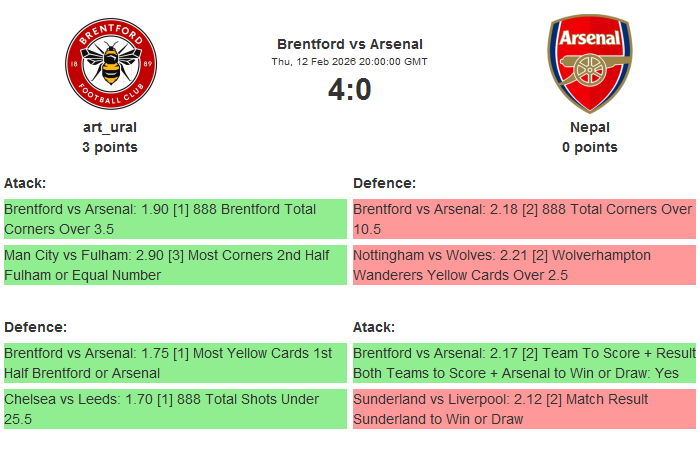Click the 0 points label

(x=589, y=147)
